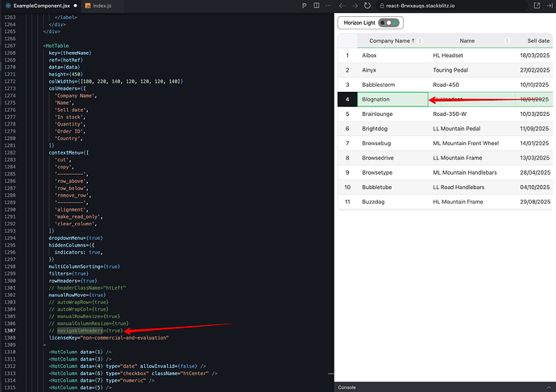Click row header number 1
The image size is (556, 392).
click(x=347, y=56)
